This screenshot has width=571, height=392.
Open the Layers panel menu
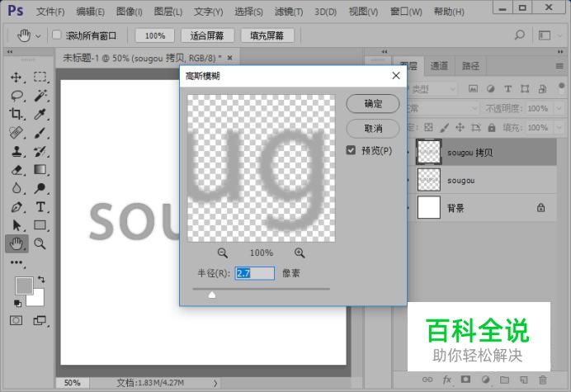click(x=559, y=66)
